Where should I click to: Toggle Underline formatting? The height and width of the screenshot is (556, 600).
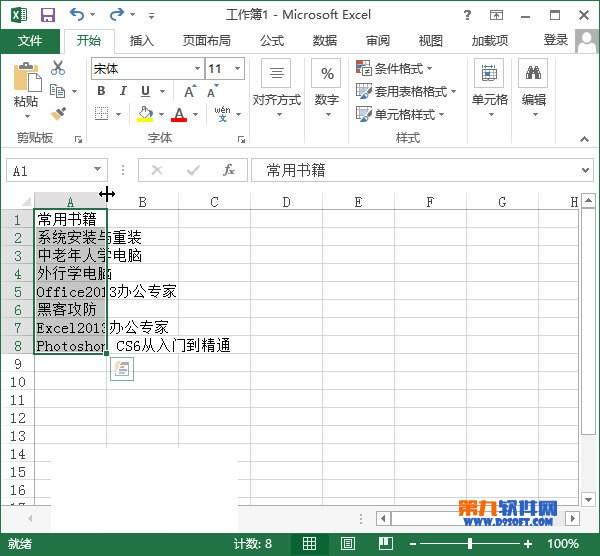point(144,91)
